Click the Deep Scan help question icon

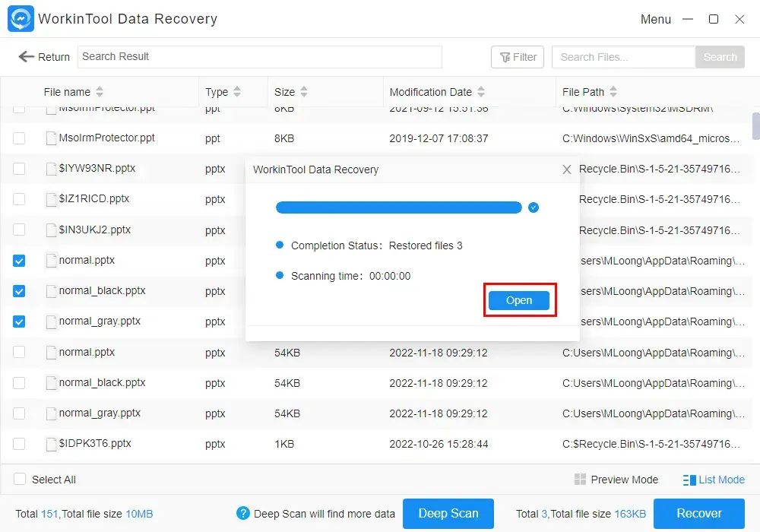243,513
